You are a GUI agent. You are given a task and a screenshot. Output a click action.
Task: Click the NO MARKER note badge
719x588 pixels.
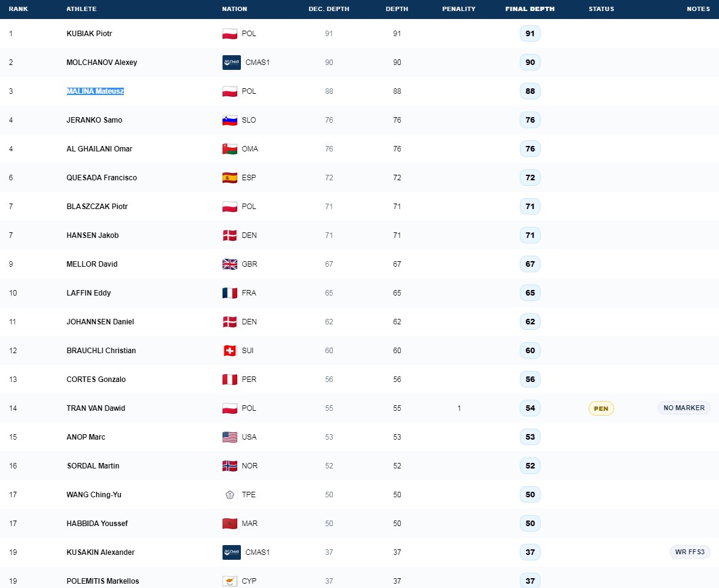click(684, 408)
